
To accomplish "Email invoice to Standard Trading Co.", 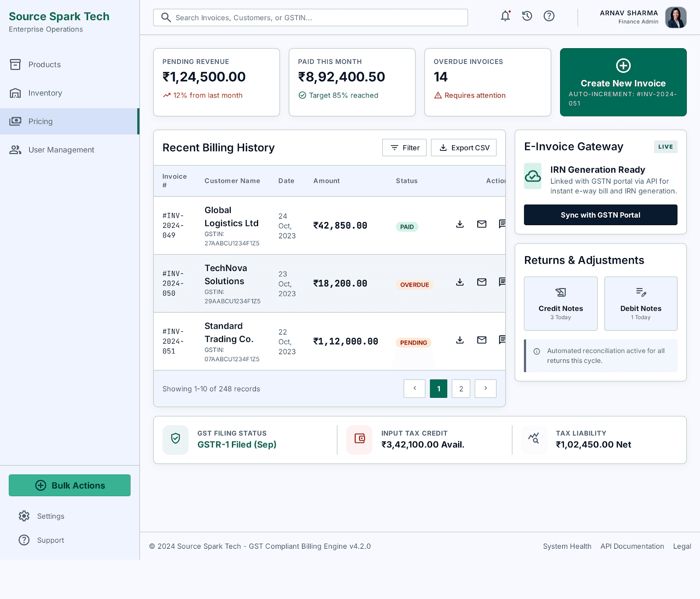I will tap(482, 340).
